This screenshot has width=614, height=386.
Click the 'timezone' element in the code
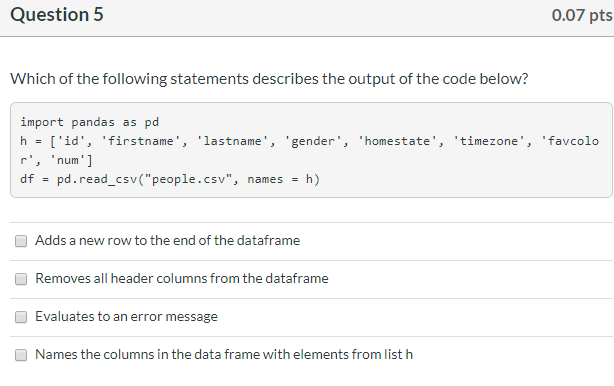coord(489,141)
